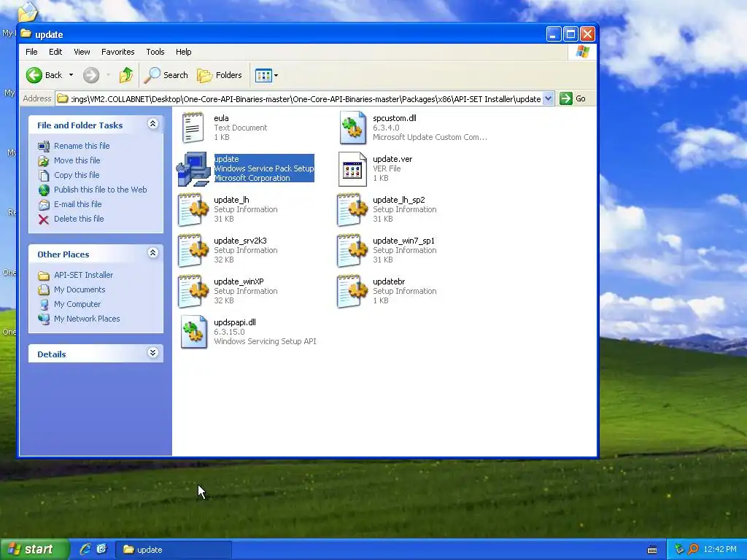The width and height of the screenshot is (747, 560).
Task: Open the Tools menu
Action: [x=155, y=52]
